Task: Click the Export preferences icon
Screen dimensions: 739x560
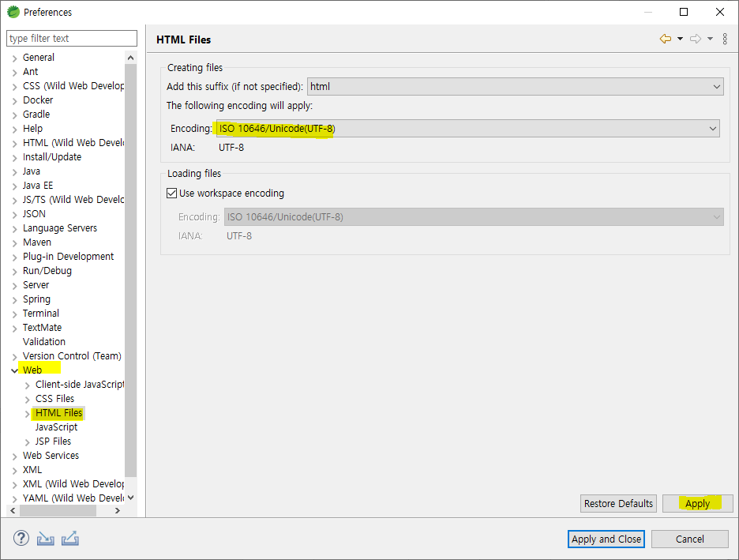Action: (x=70, y=539)
